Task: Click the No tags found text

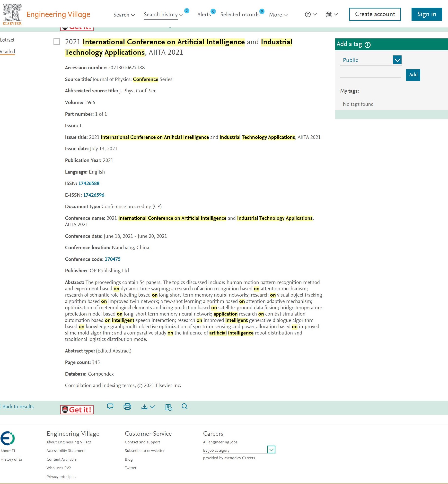Action: click(358, 104)
